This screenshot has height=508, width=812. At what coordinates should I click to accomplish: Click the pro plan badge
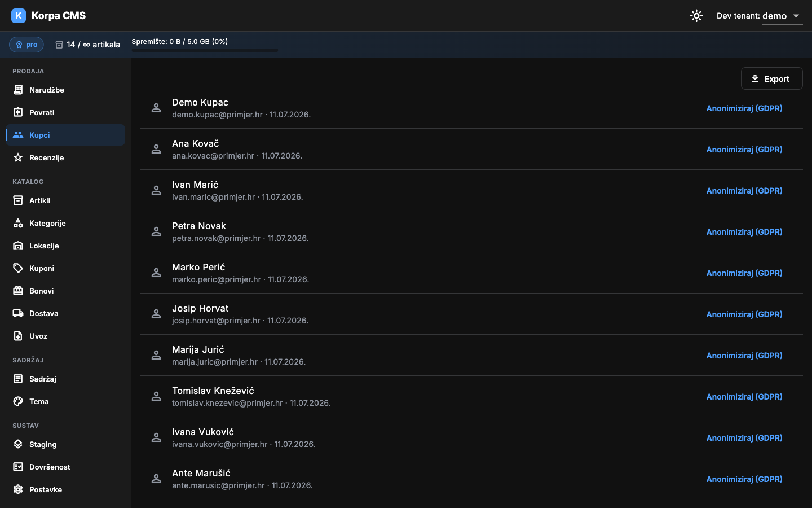coord(27,45)
